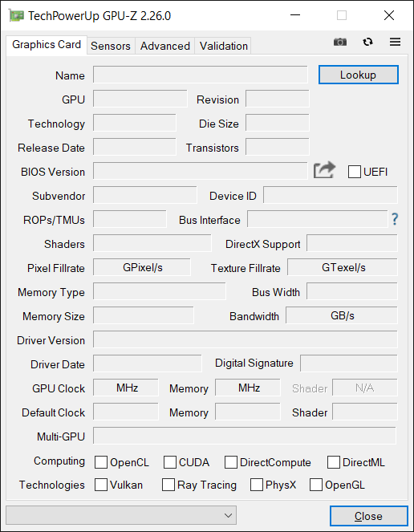Switch to the Graphics Card tab
Screen dimensions: 414x532
[47, 45]
